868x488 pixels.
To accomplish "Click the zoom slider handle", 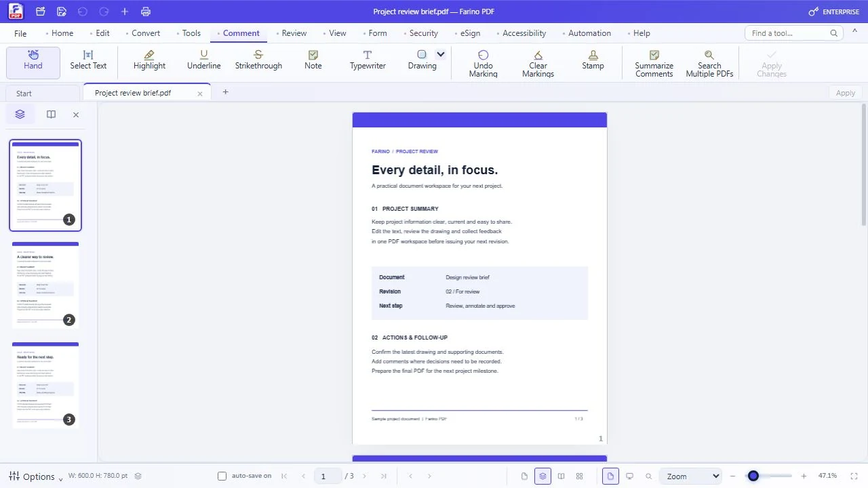I will click(753, 476).
